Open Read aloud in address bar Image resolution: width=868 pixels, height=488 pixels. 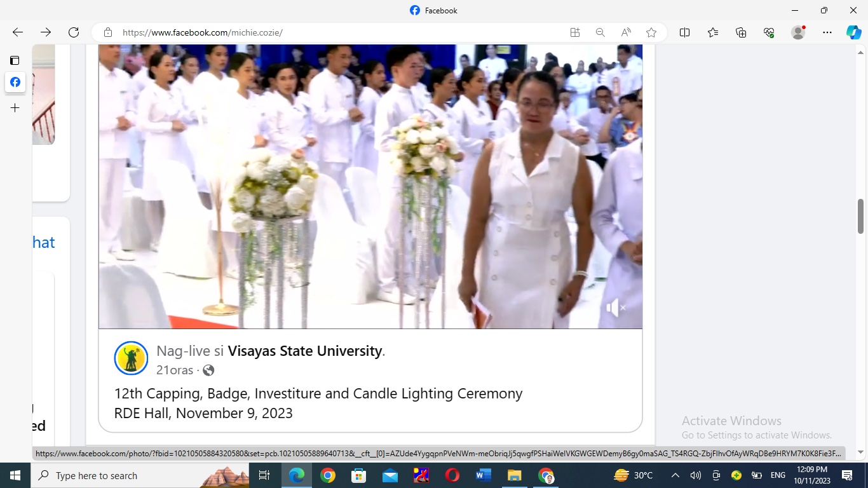626,32
